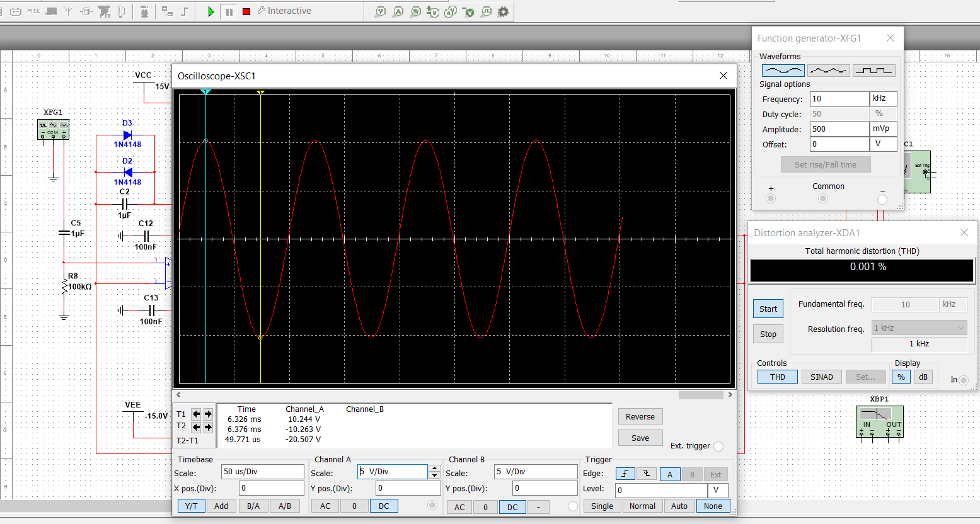This screenshot has height=524, width=980.
Task: Place a differential voltage probe
Action: (433, 11)
